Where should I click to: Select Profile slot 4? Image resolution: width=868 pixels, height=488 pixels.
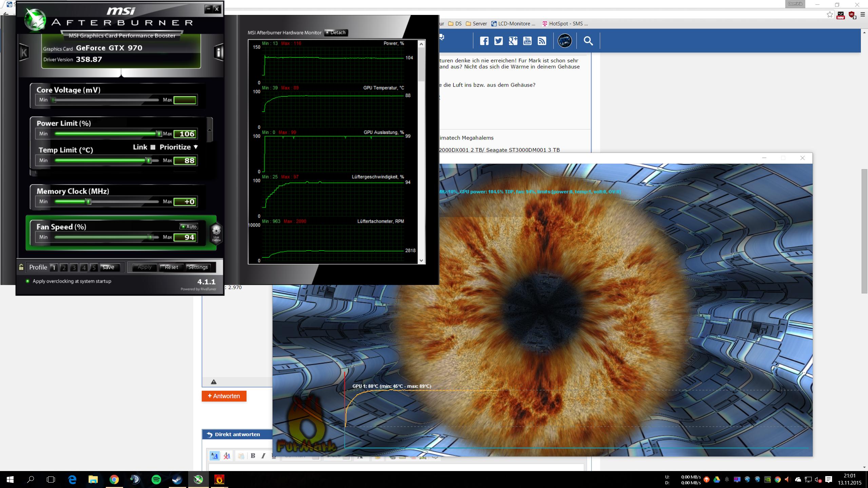(84, 268)
